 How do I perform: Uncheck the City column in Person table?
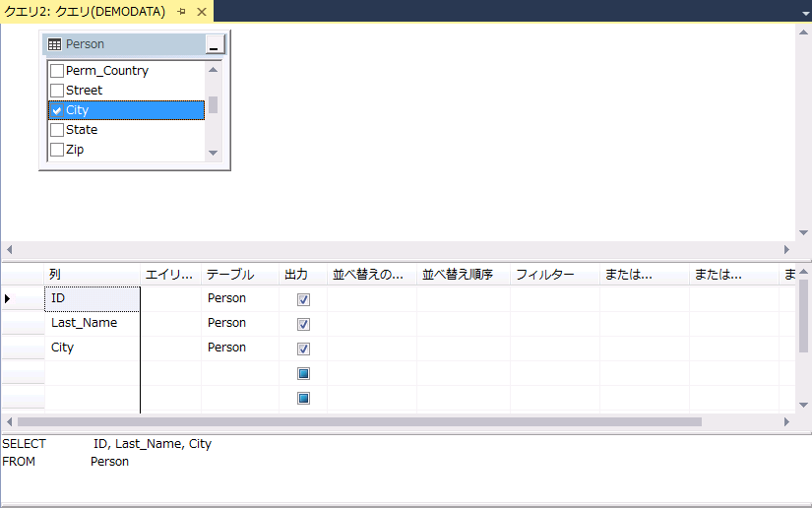(57, 110)
